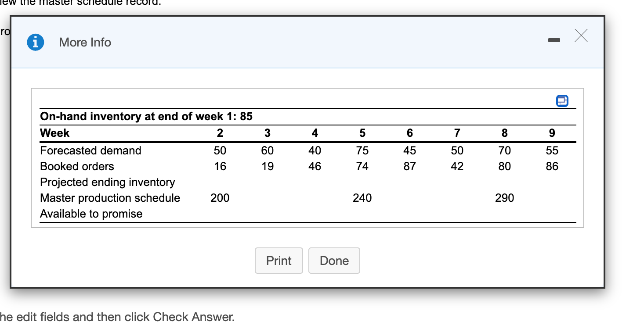Click the Forecasted demand row label
644x329 pixels.
pos(90,150)
